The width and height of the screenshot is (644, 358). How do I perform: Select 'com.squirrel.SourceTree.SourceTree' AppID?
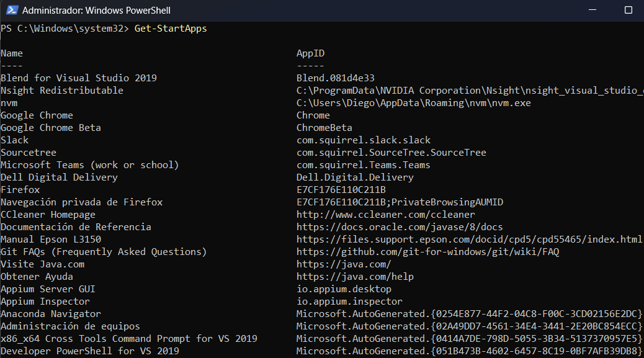(x=391, y=152)
